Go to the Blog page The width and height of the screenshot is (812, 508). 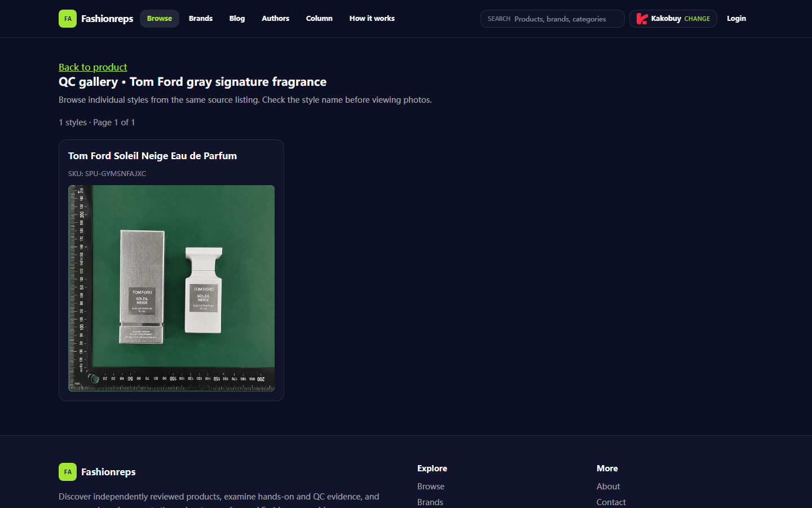coord(237,19)
